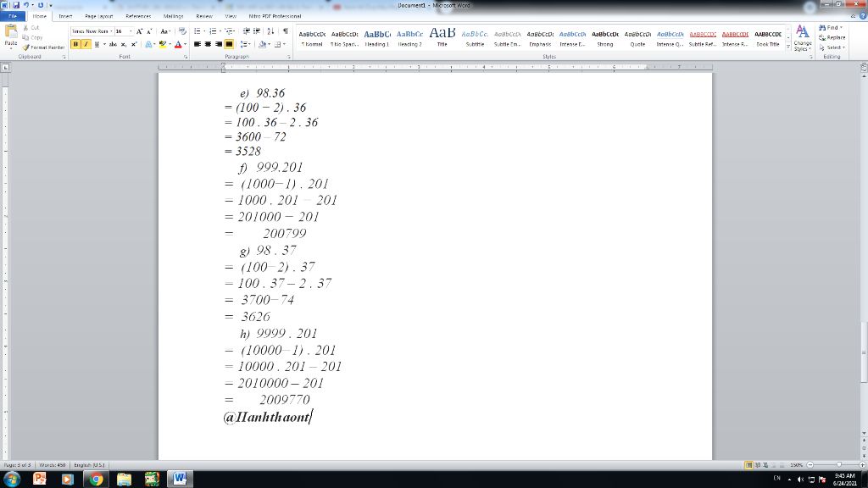Viewport: 868px width, 488px height.
Task: Click Decrease Indent icon
Action: (x=247, y=31)
